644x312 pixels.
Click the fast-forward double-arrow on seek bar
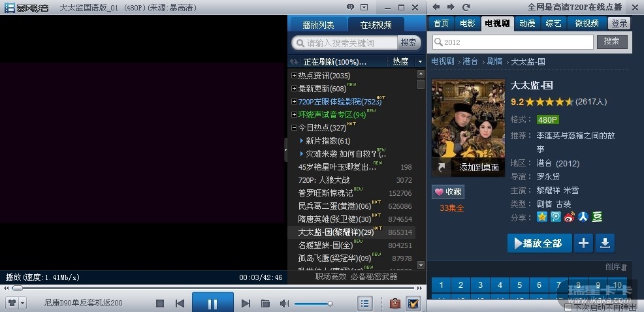point(420,289)
